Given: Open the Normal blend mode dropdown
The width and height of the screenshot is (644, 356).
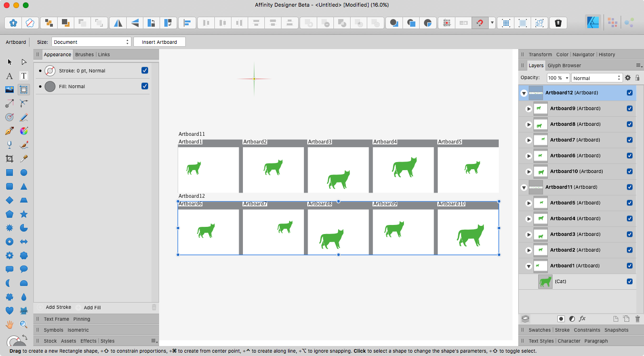Looking at the screenshot, I should [597, 78].
